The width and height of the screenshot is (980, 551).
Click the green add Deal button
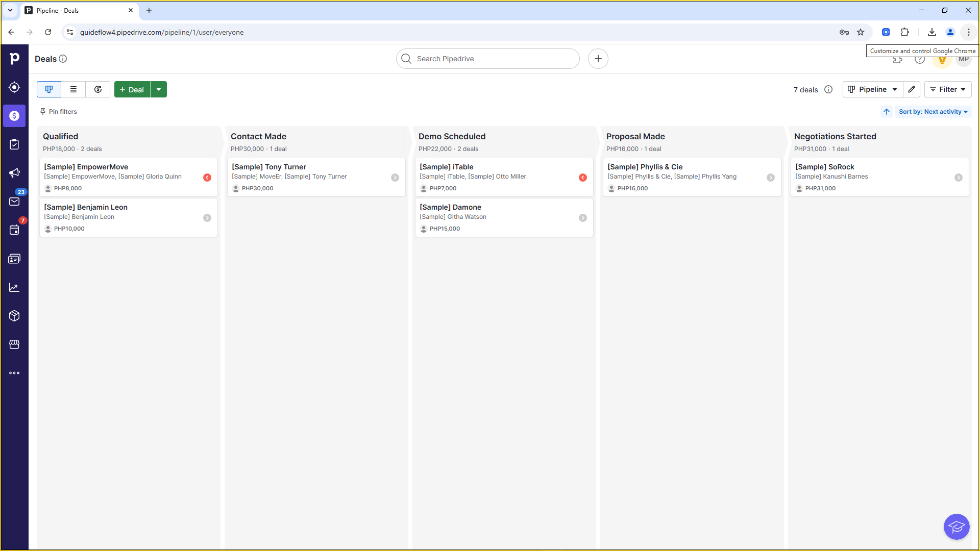[132, 89]
